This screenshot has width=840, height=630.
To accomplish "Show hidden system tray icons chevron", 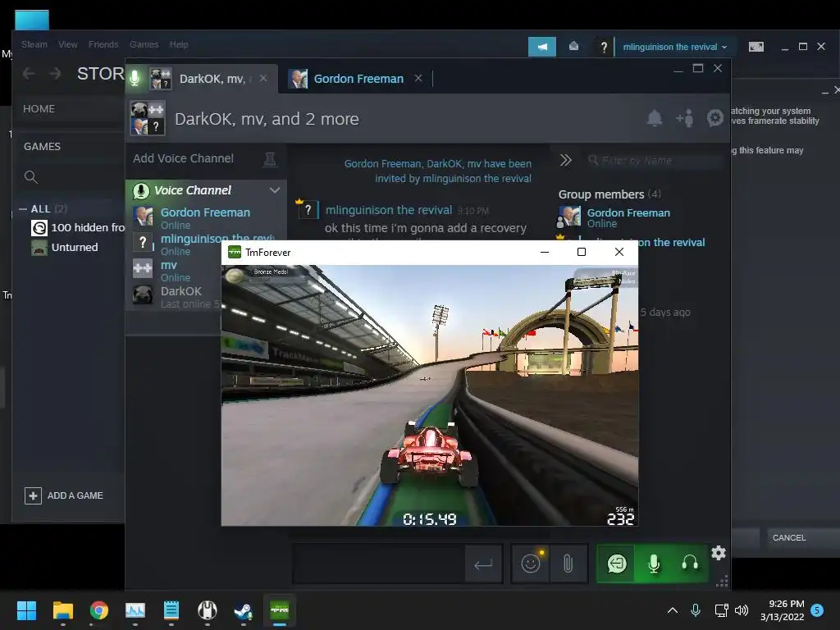I will 673,610.
